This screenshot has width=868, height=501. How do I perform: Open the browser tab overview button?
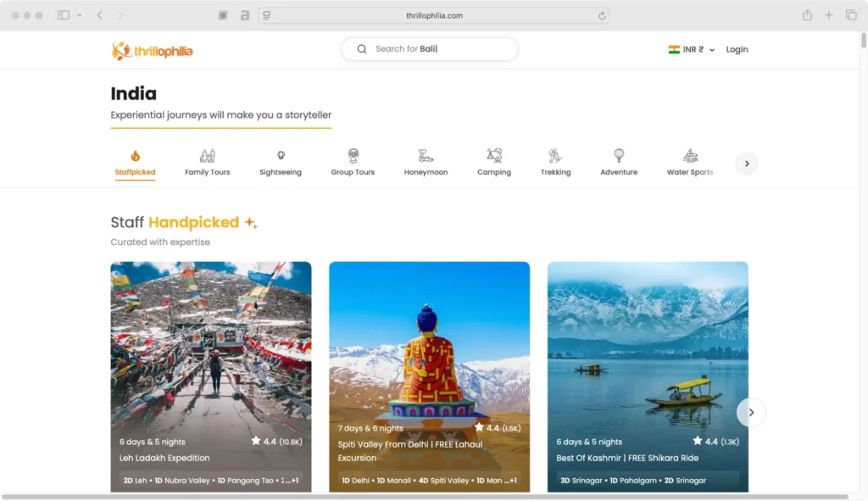pos(851,14)
